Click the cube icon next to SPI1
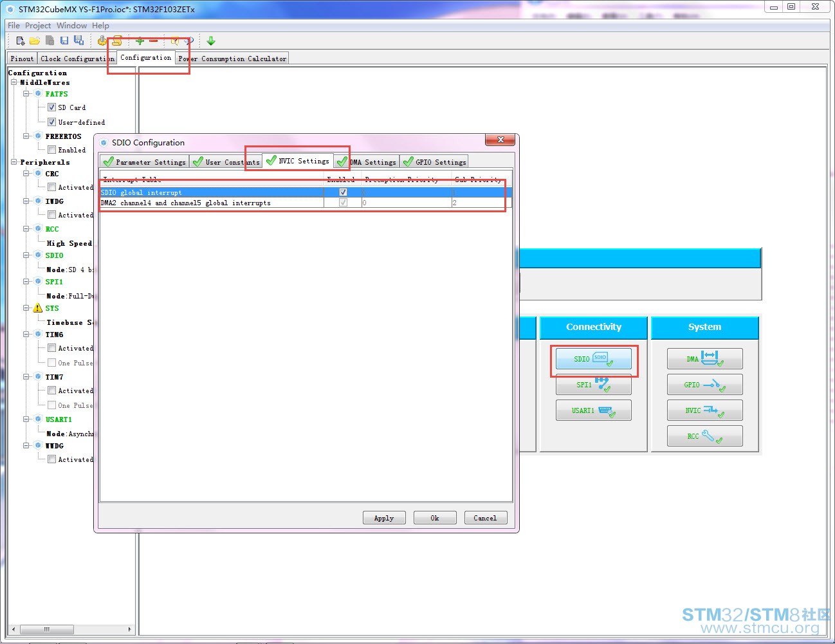 coord(38,282)
